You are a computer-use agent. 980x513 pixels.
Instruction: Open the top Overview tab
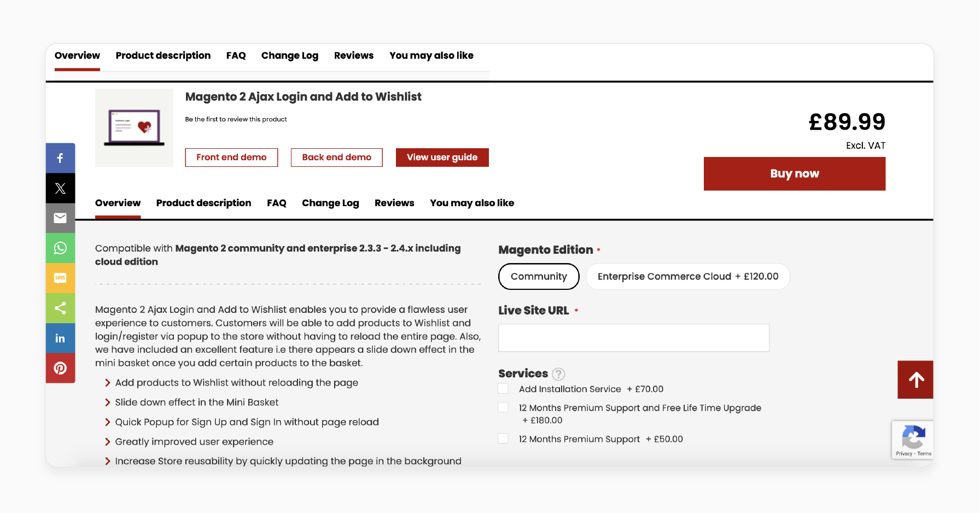[x=77, y=56]
